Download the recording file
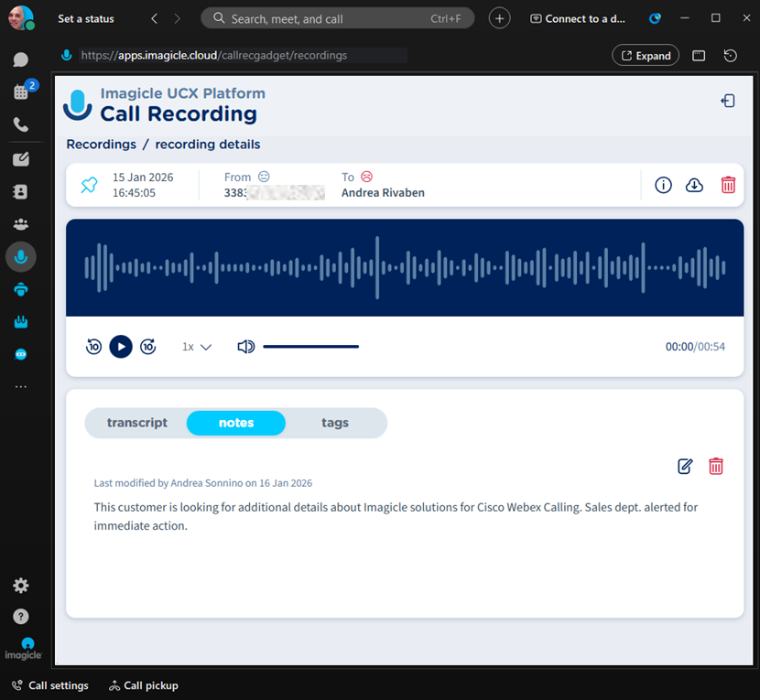Viewport: 760px width, 700px height. pyautogui.click(x=695, y=185)
